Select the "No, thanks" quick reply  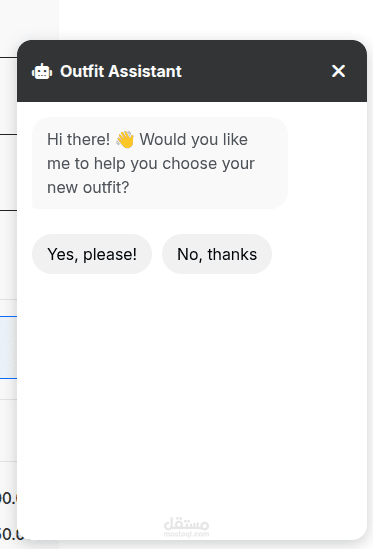click(x=217, y=254)
